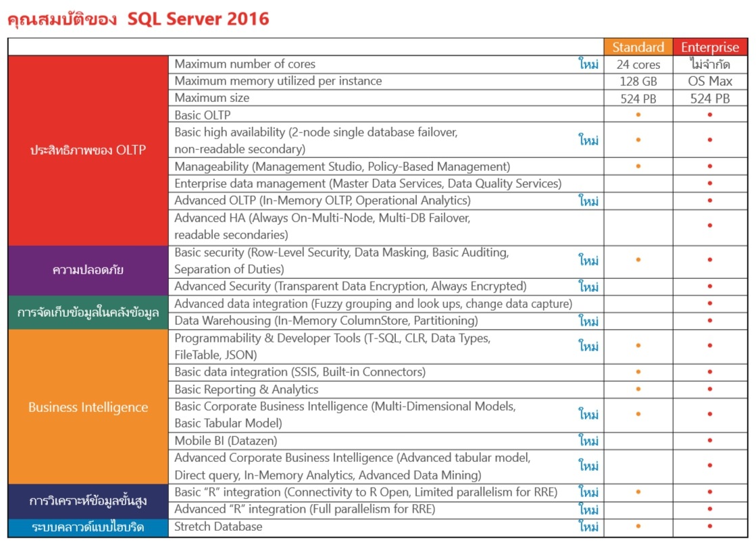The image size is (756, 545).
Task: Click the "Stretch Database" row text
Action: (218, 527)
